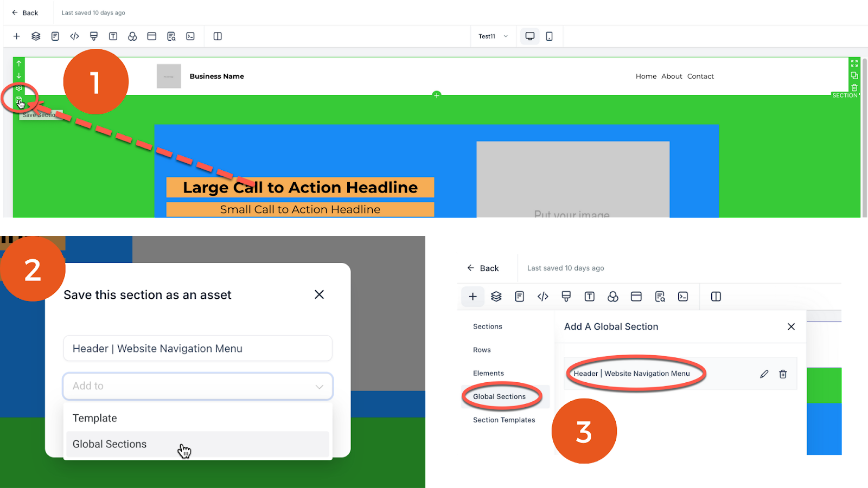Open Section Templates in the left menu
Screen dimensions: 868x488
[x=504, y=420]
